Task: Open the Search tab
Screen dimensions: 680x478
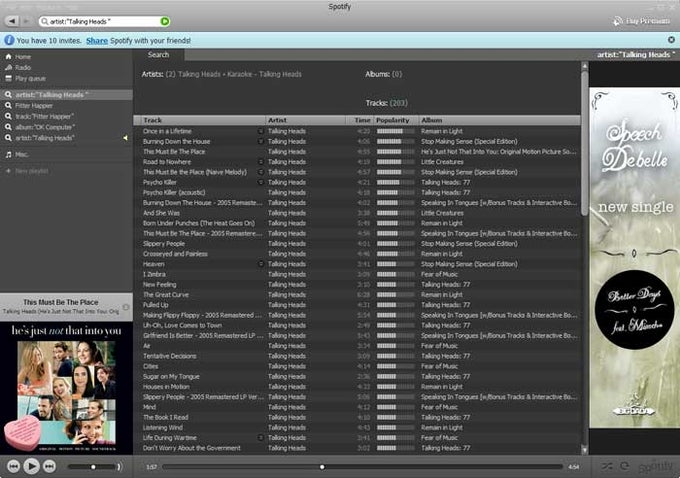Action: coord(158,55)
